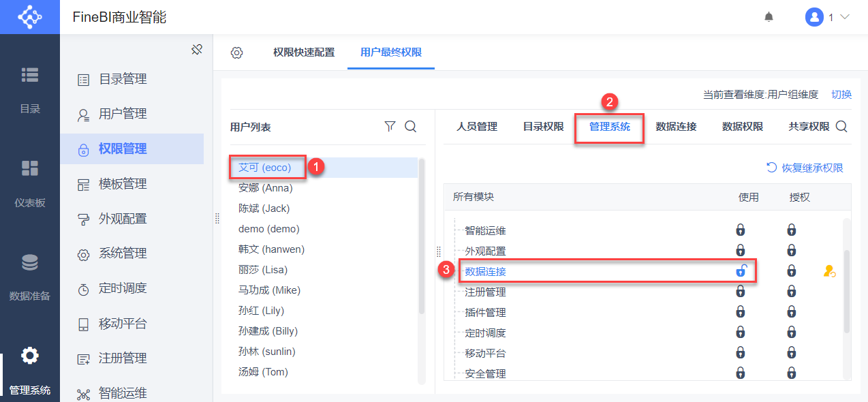Viewport: 868px width, 402px height.
Task: Open the 仪表板 dashboard section
Action: click(x=30, y=184)
